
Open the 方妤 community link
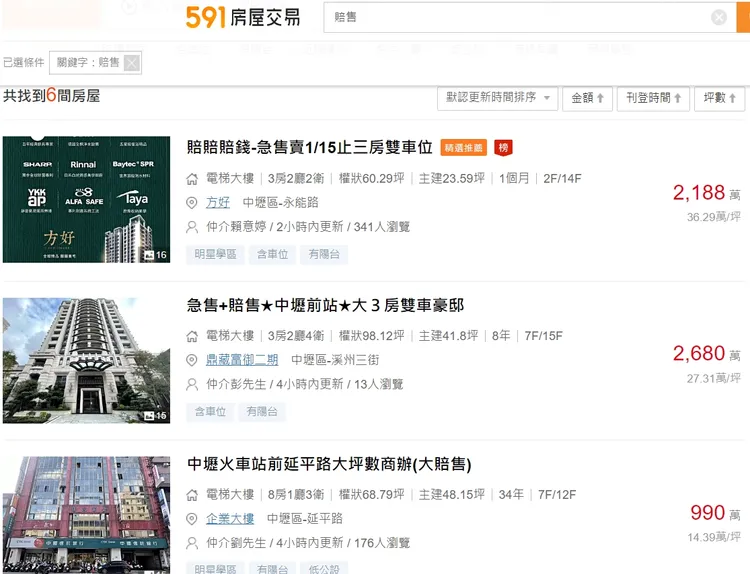(218, 203)
